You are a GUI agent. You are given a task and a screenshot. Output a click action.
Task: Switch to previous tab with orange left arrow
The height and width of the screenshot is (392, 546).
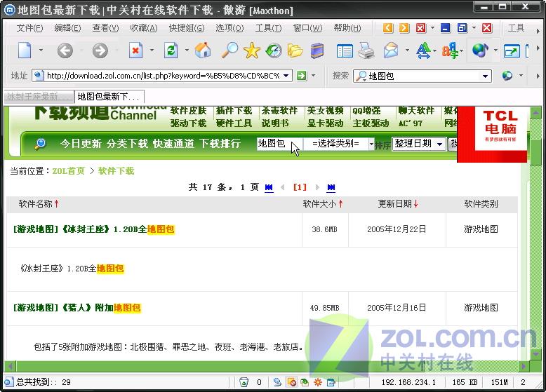(388, 28)
